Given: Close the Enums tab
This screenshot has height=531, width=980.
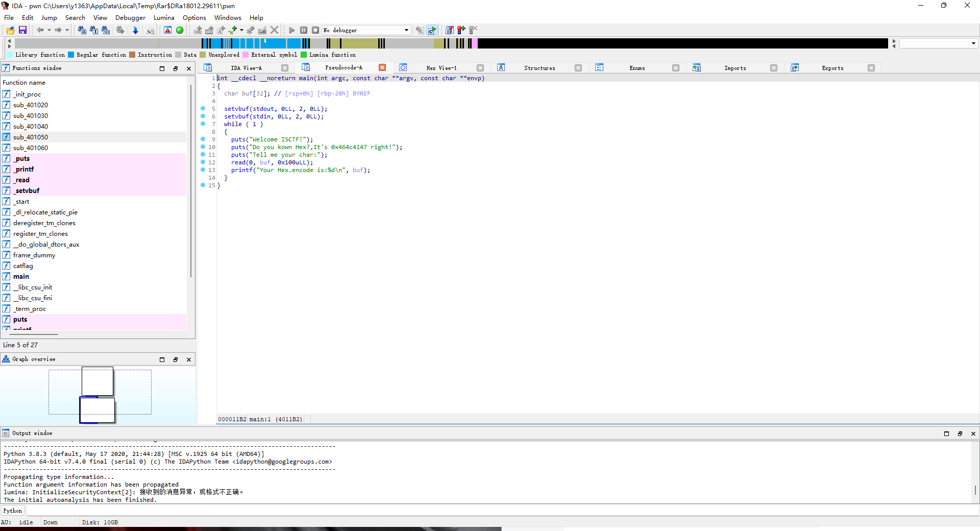Looking at the screenshot, I should (x=676, y=68).
